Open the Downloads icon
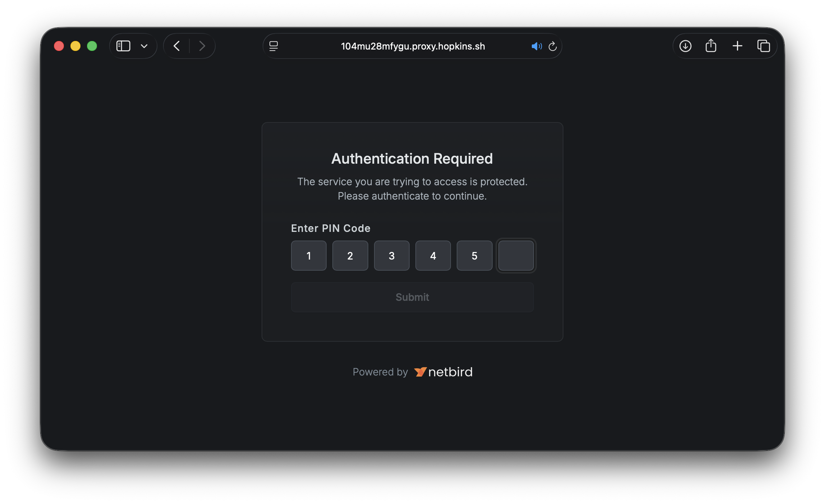The image size is (825, 504). click(x=685, y=46)
